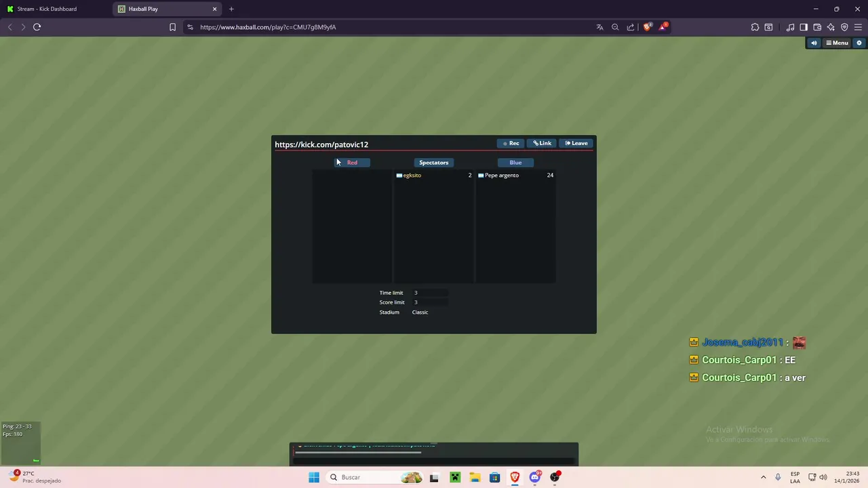The height and width of the screenshot is (488, 868).
Task: Open Windows Start menu
Action: point(313,477)
